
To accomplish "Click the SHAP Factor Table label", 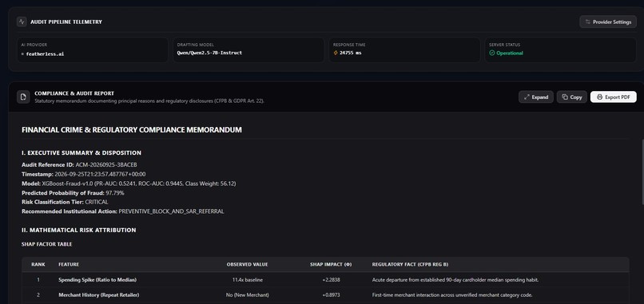I will 47,244.
